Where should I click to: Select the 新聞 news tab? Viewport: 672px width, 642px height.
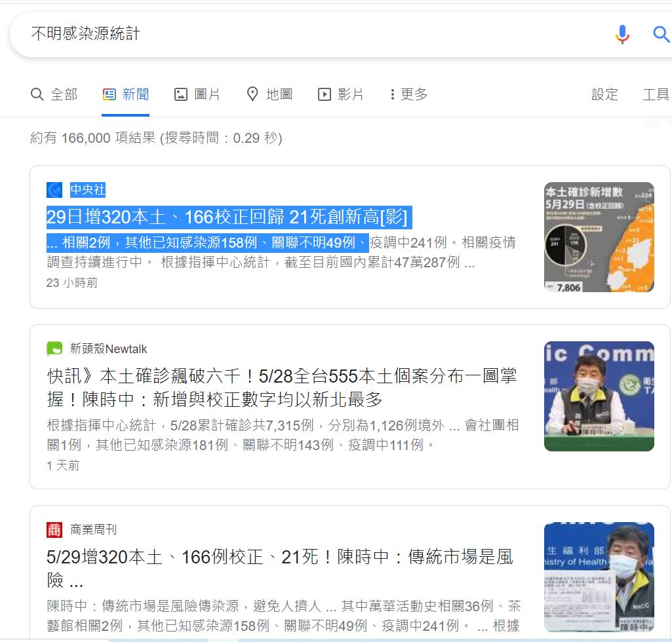[126, 94]
